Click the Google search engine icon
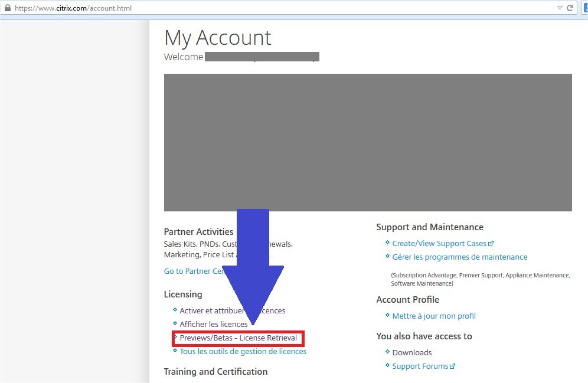Screen dimensions: 588x383 585,8
